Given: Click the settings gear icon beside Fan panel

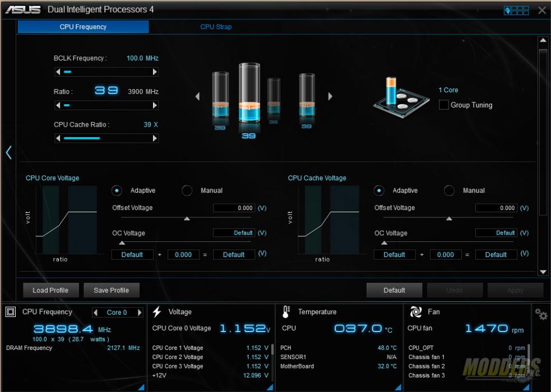Looking at the screenshot, I should pyautogui.click(x=541, y=314).
